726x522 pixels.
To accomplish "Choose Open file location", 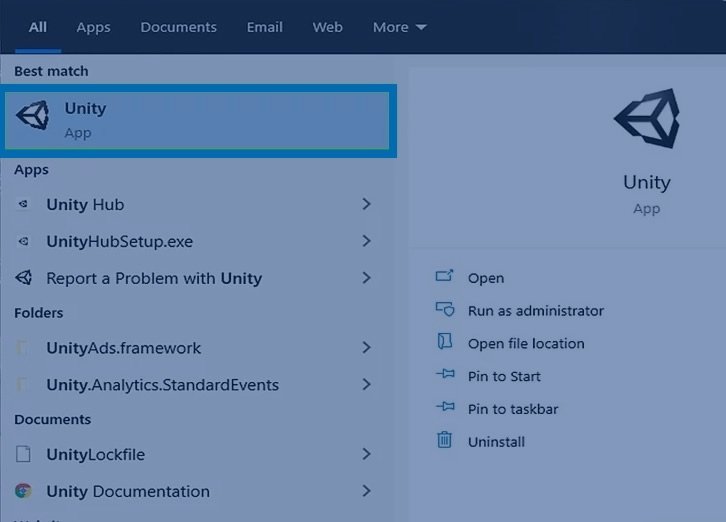I will click(526, 344).
